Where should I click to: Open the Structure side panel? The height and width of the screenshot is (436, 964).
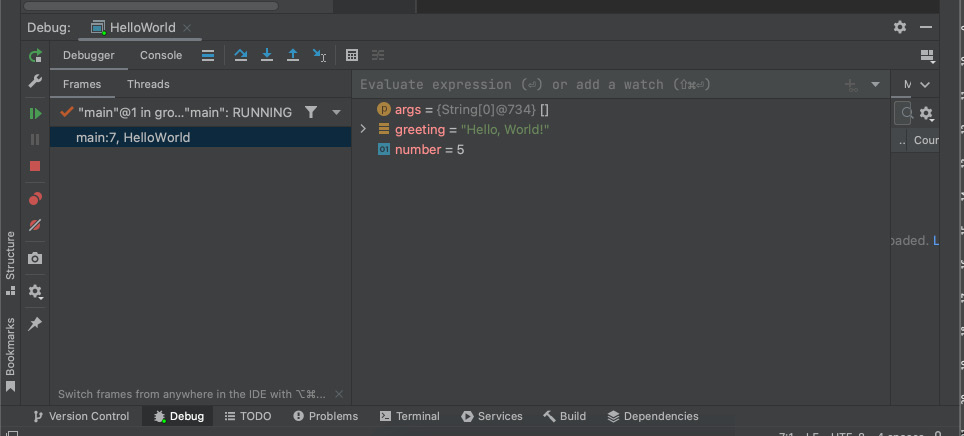click(10, 263)
